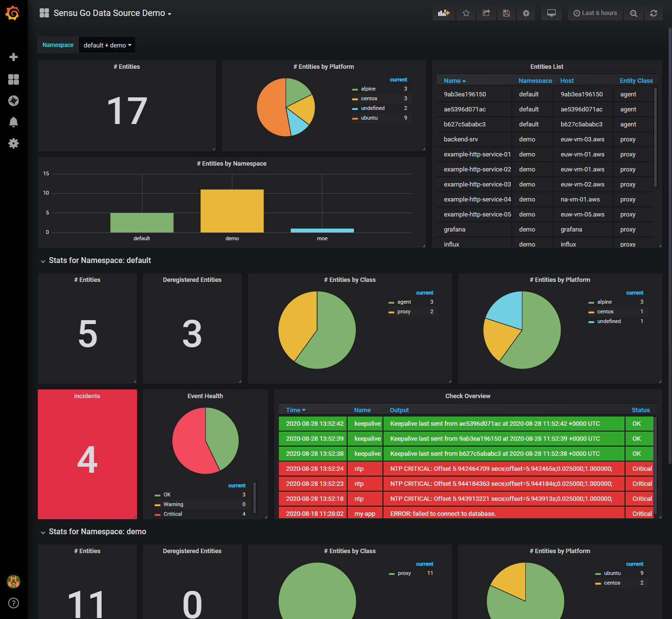Click the ubuntu series in demo platform legend
The width and height of the screenshot is (672, 619).
tap(612, 573)
